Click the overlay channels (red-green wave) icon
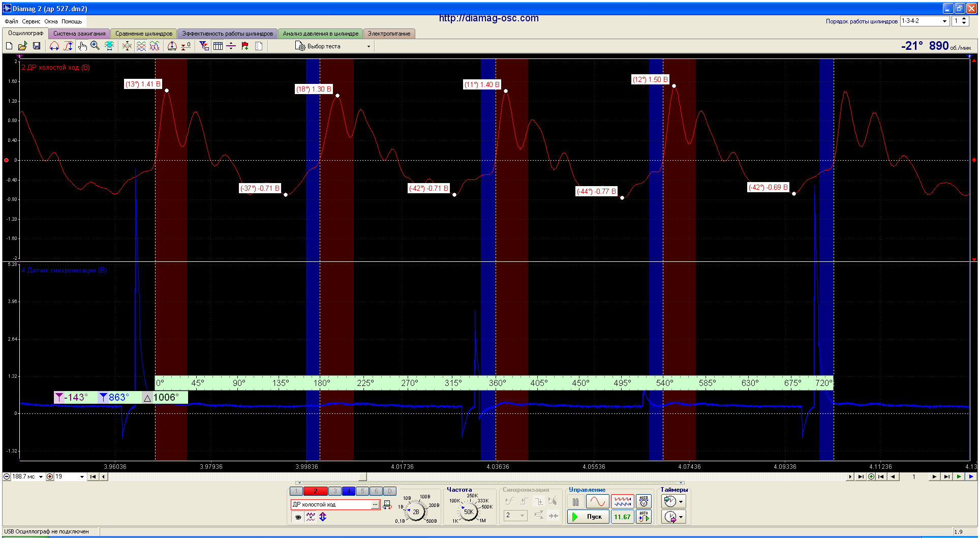 pyautogui.click(x=127, y=46)
